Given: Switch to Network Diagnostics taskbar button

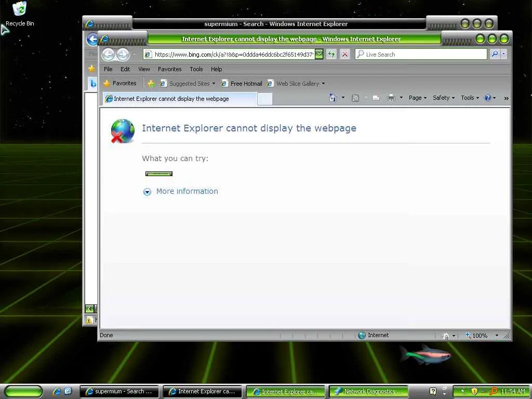Looking at the screenshot, I should coord(368,391).
